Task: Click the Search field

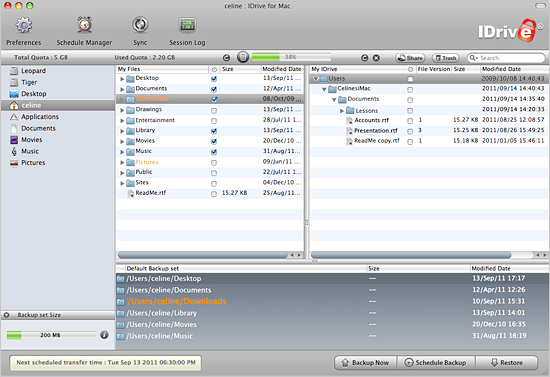Action: [506, 58]
